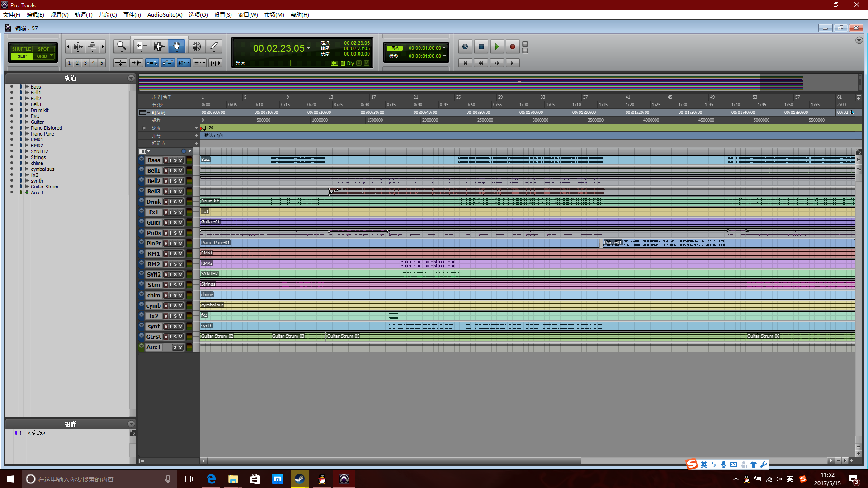Click the horizontal scrollbar thumb of timeline
Image resolution: width=868 pixels, height=488 pixels.
point(394,461)
